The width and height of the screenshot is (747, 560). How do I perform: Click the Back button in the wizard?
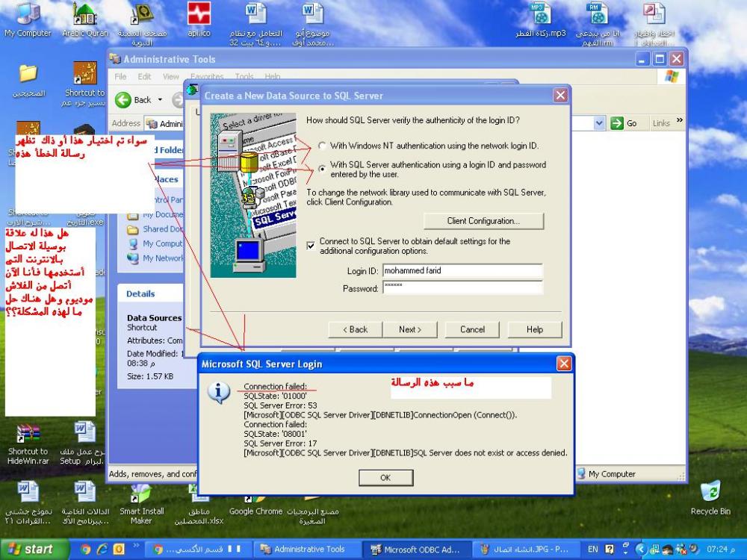point(356,329)
